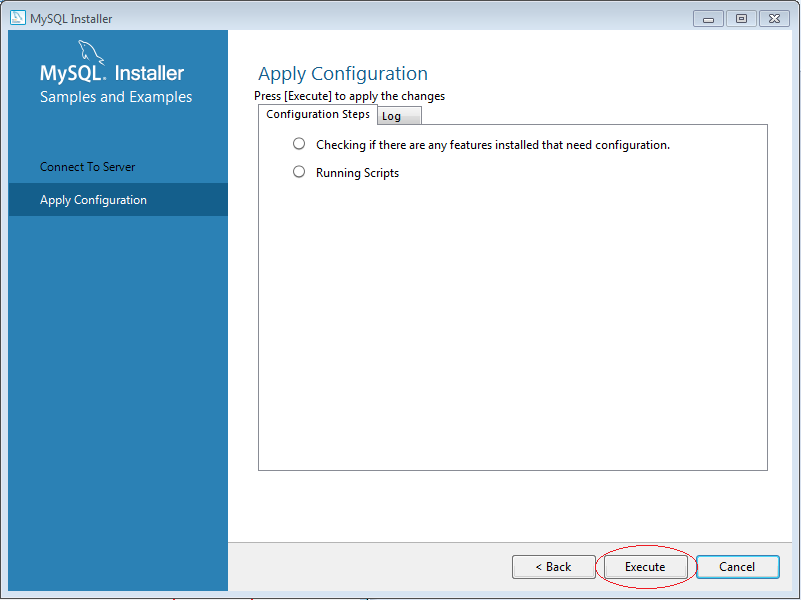Click the 'Press [Execute] to apply the changes' text
The height and width of the screenshot is (600, 801).
[x=349, y=96]
